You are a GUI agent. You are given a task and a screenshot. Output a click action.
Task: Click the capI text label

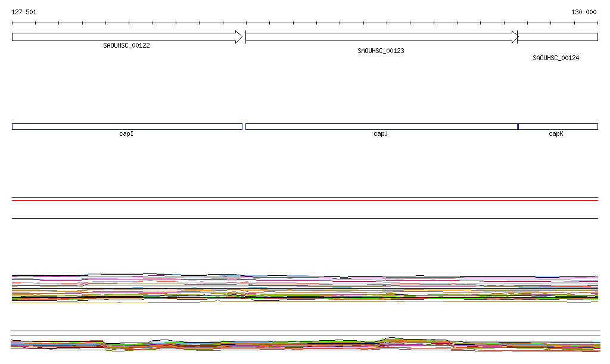coord(126,134)
